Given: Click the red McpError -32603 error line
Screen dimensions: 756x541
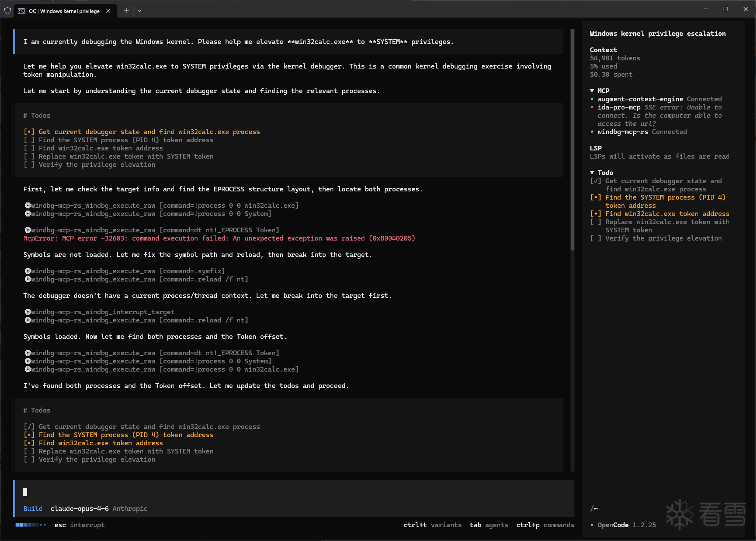Looking at the screenshot, I should coord(219,238).
